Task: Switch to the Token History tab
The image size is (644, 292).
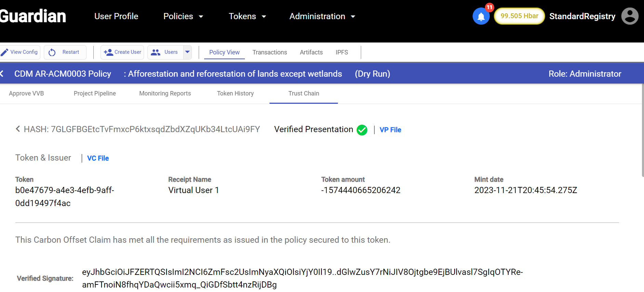Action: click(235, 93)
